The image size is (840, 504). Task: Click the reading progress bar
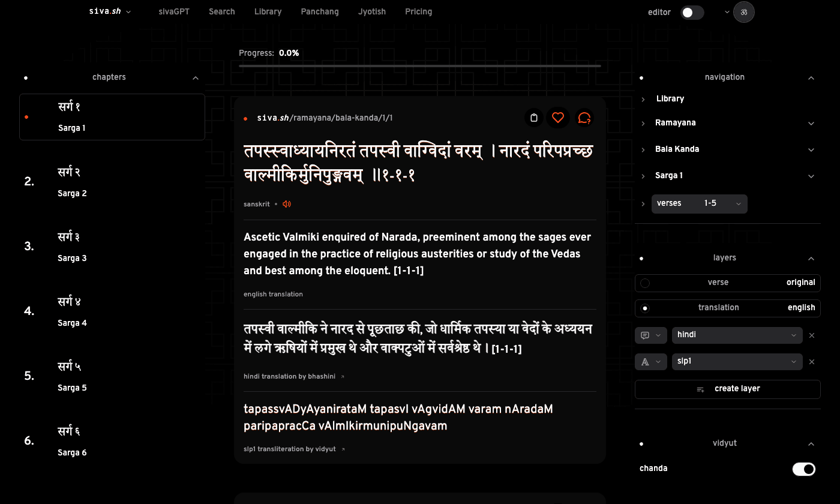pos(420,65)
